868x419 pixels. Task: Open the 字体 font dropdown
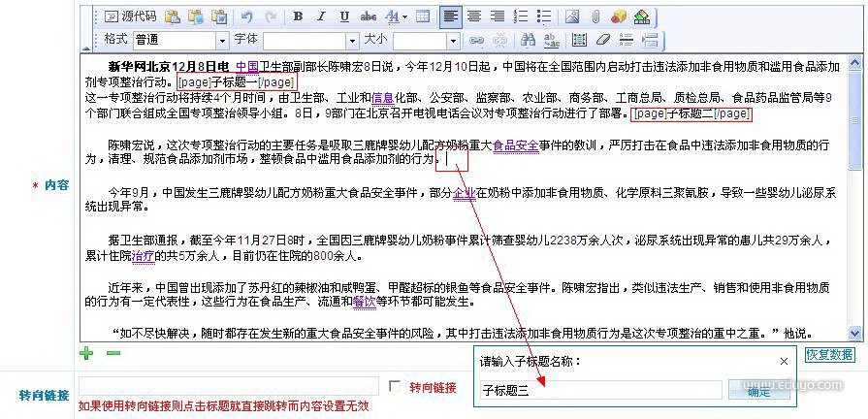(351, 40)
